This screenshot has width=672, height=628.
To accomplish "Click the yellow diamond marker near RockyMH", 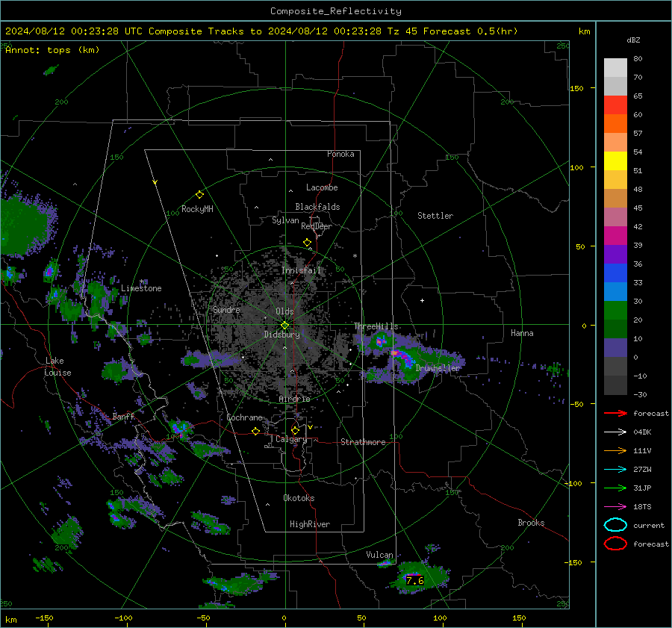I will [199, 195].
